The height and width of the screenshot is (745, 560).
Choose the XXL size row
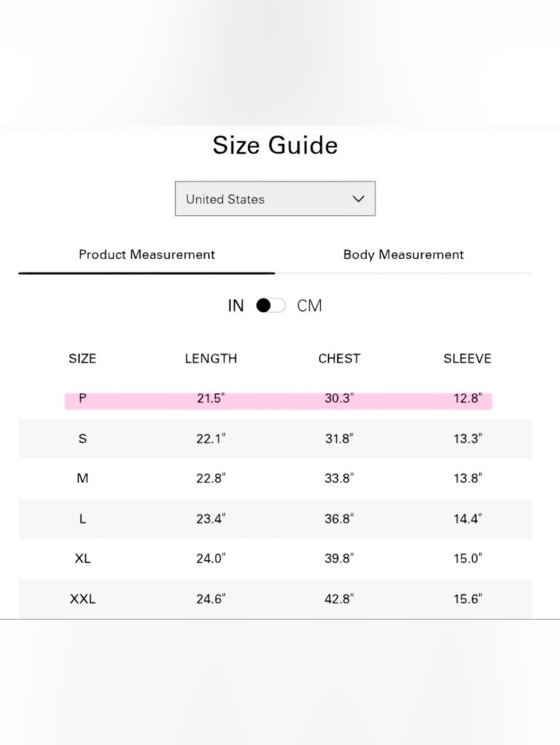coord(275,599)
